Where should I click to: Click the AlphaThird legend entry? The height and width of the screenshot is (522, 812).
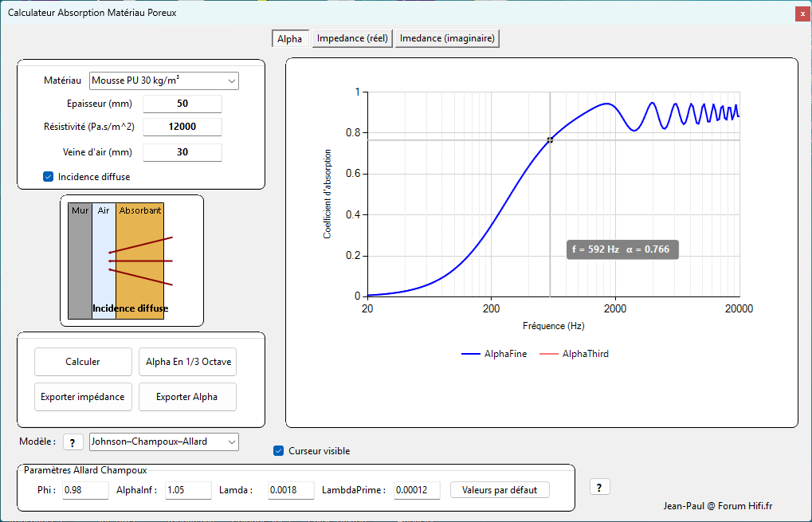574,354
